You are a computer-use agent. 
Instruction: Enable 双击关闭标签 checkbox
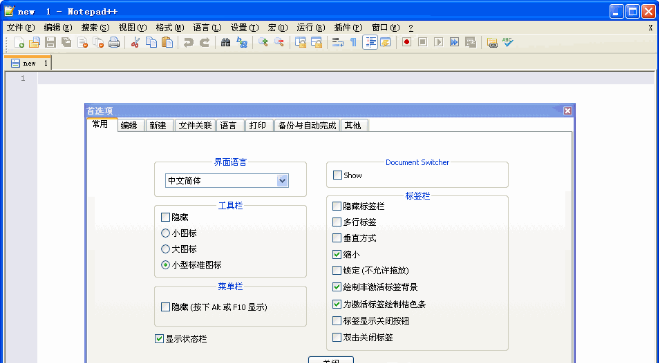click(337, 337)
